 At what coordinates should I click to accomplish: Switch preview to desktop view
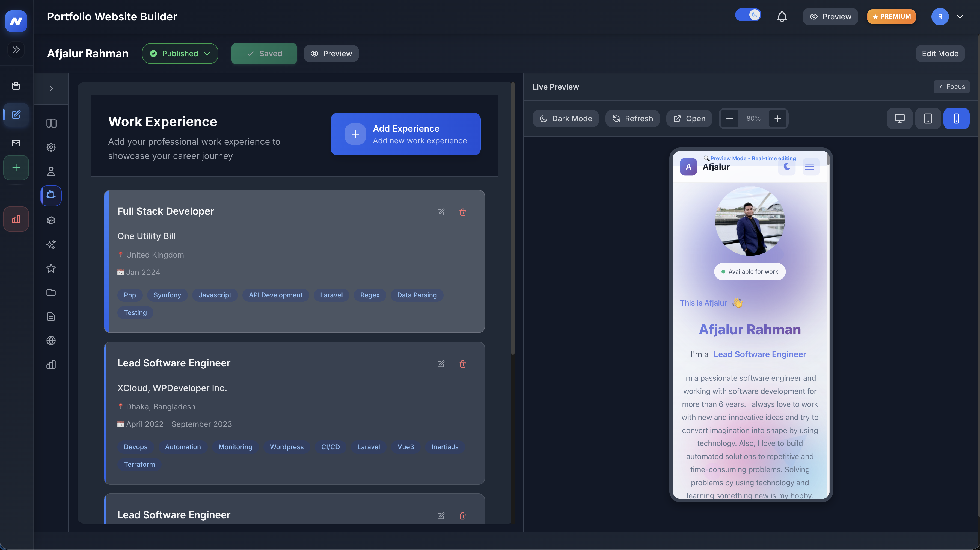click(x=899, y=118)
